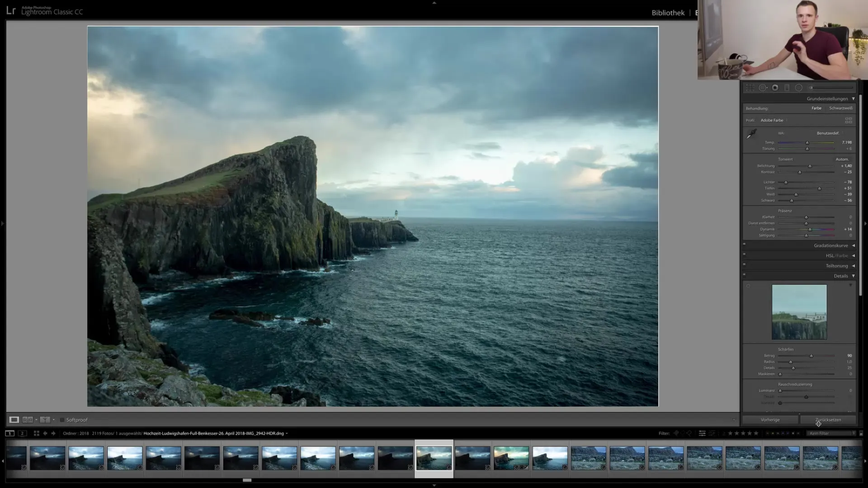Click Vorherige button

[x=770, y=420]
